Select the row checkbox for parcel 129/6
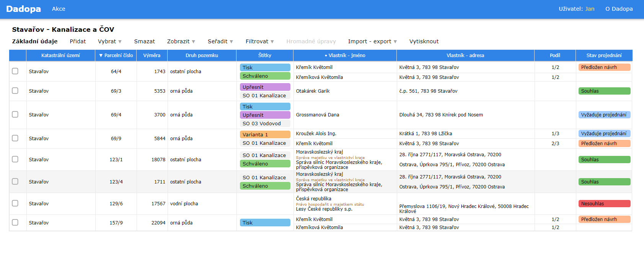The image size is (644, 280). point(15,203)
